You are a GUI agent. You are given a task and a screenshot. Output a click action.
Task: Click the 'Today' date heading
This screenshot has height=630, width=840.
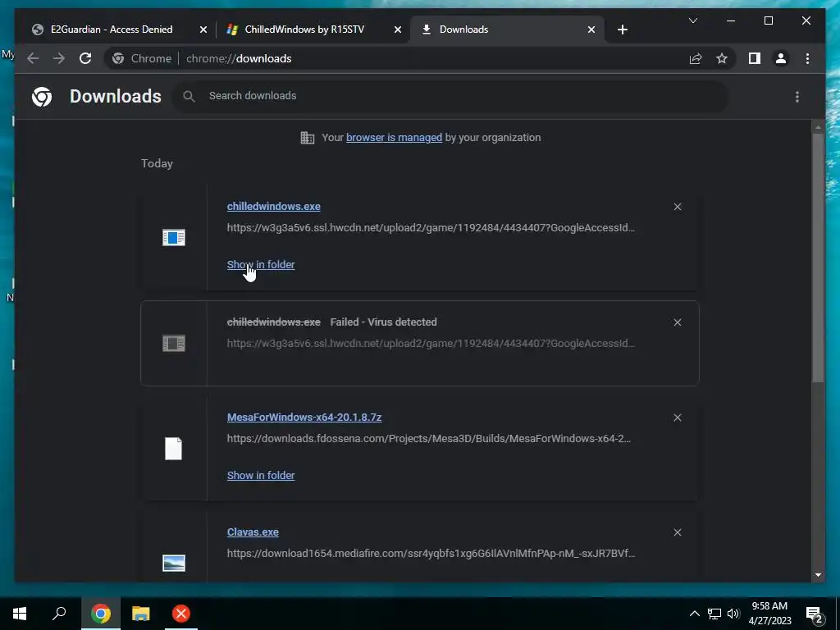(x=157, y=163)
